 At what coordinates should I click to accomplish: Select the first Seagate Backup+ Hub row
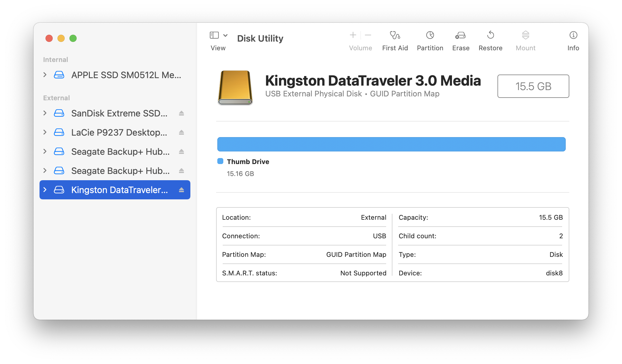click(x=115, y=151)
